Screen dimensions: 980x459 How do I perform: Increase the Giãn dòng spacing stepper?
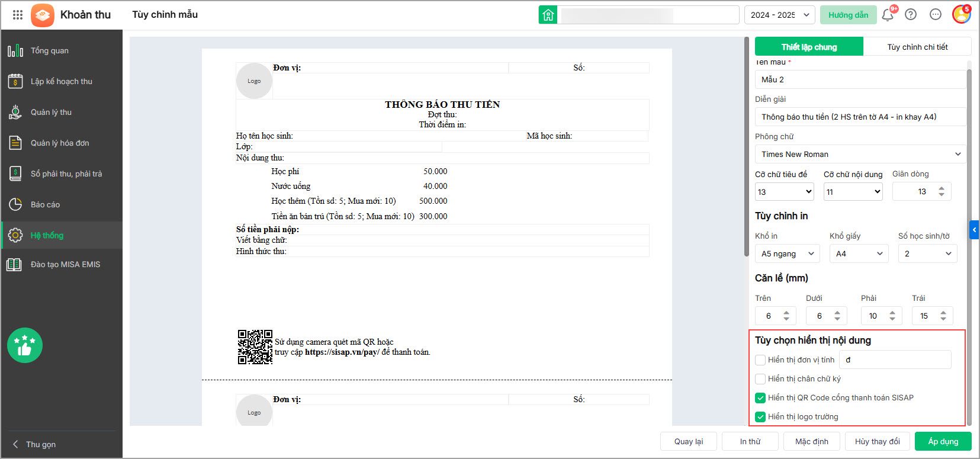[x=942, y=188]
